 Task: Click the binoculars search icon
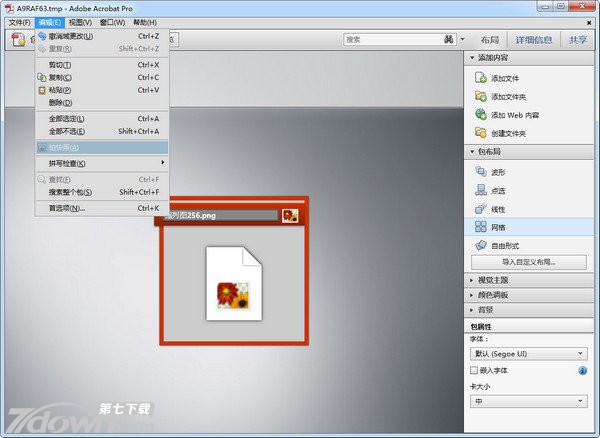tap(448, 39)
